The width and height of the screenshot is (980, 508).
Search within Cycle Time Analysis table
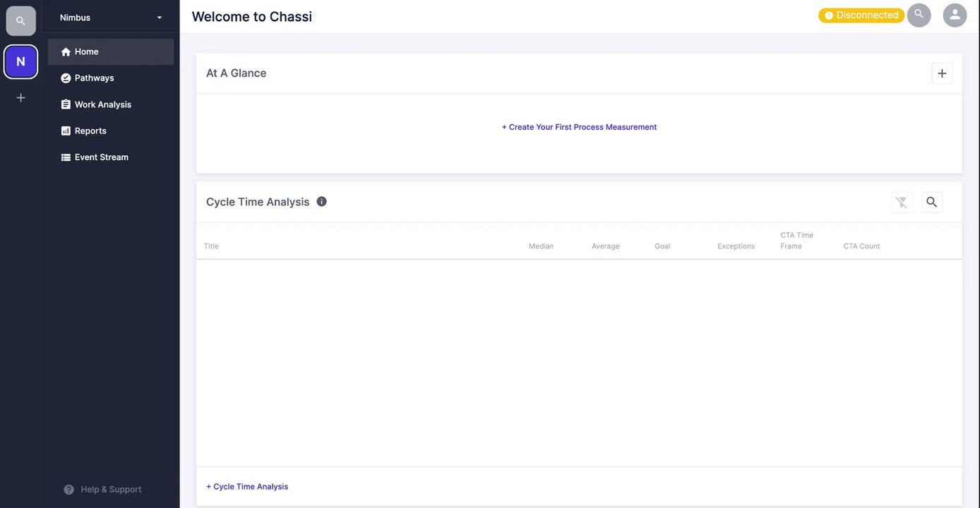coord(931,202)
